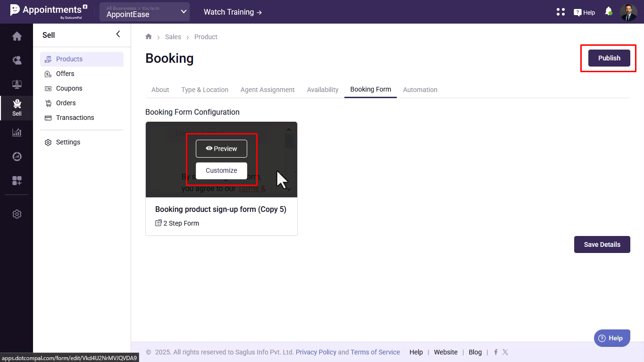Click the Publish button

click(609, 58)
